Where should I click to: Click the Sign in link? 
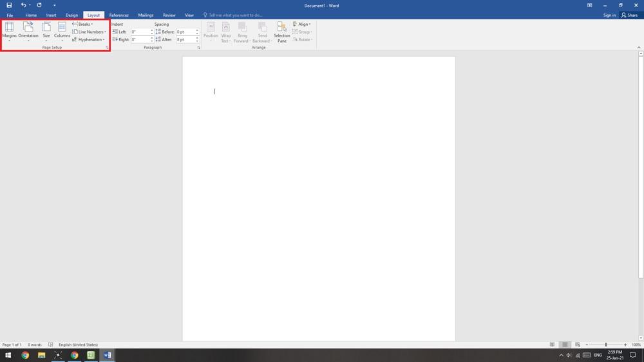click(x=609, y=15)
